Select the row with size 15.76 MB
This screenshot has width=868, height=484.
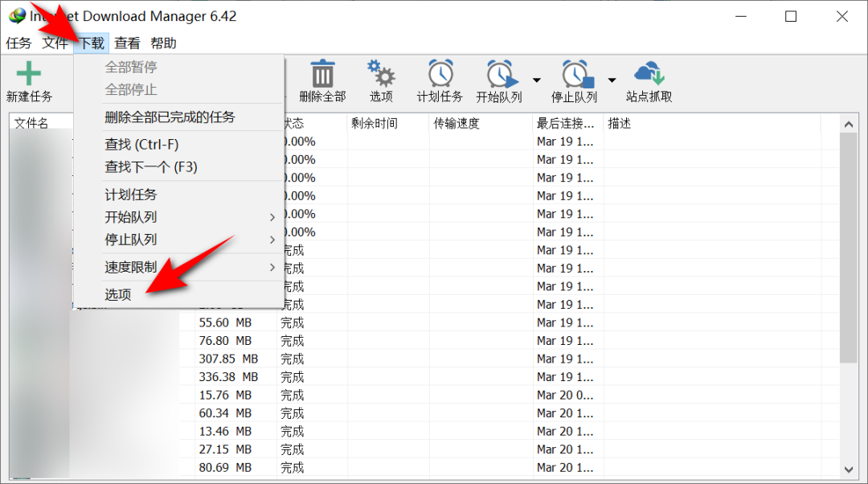click(x=424, y=395)
